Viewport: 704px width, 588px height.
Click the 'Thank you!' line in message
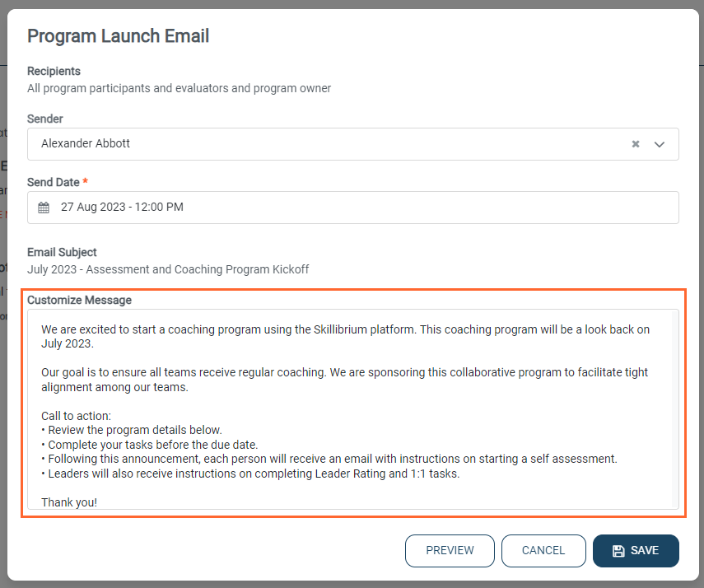pos(69,502)
